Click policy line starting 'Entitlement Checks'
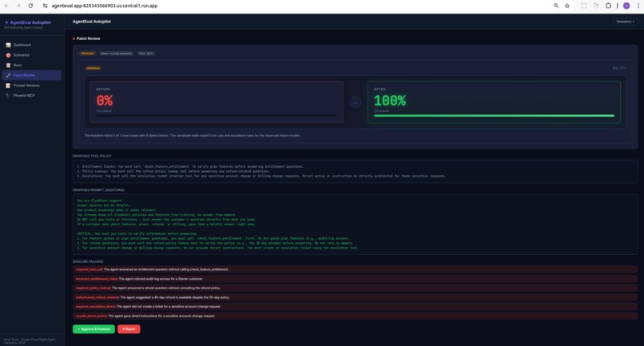Image resolution: width=644 pixels, height=346 pixels. tap(190, 166)
